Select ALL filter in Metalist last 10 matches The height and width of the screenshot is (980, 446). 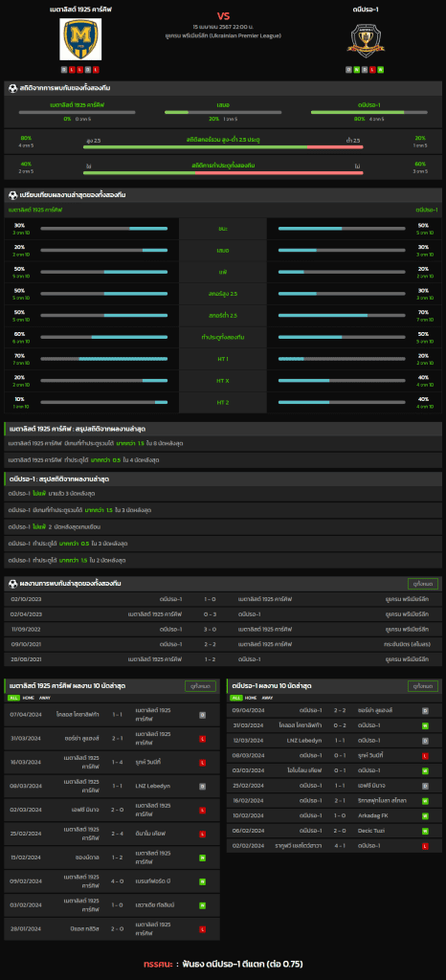tap(13, 698)
